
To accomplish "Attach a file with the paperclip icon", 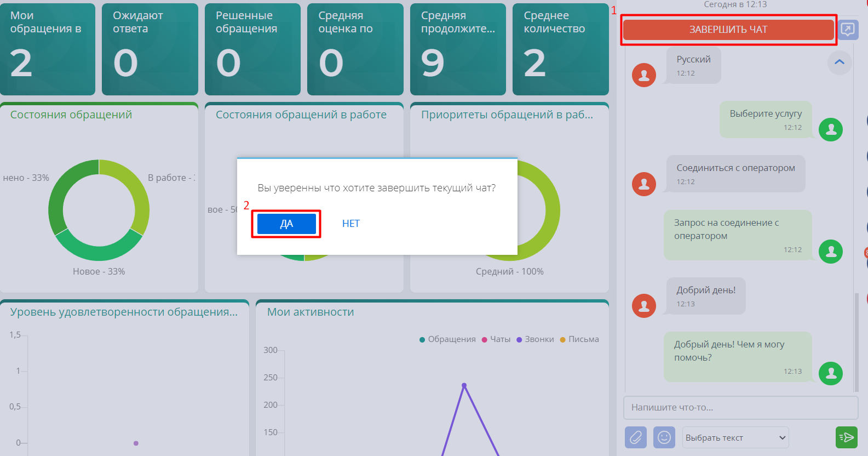I will pyautogui.click(x=636, y=437).
